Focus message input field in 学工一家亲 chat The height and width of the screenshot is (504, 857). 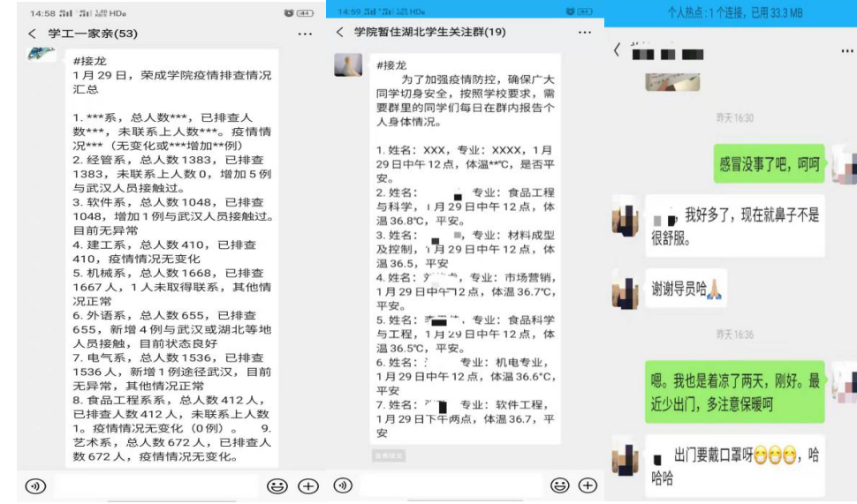(156, 485)
